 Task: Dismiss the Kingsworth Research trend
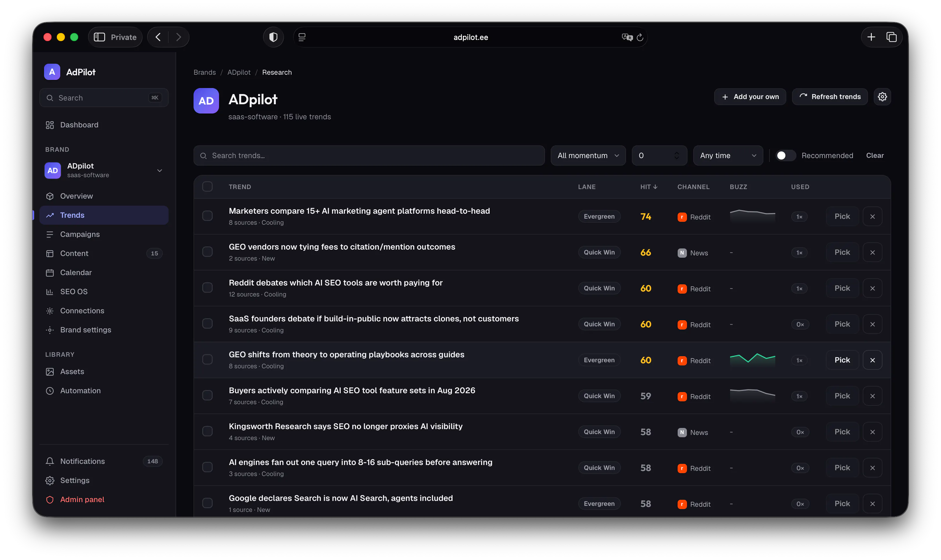point(872,432)
